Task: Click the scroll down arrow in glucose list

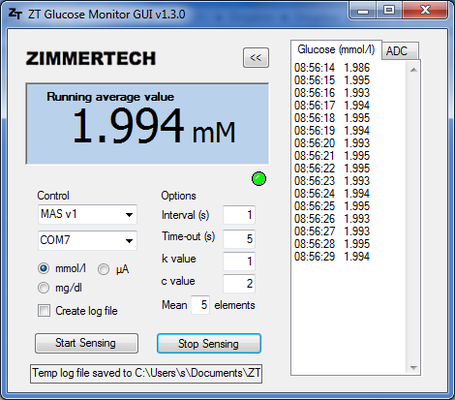Action: tap(414, 367)
